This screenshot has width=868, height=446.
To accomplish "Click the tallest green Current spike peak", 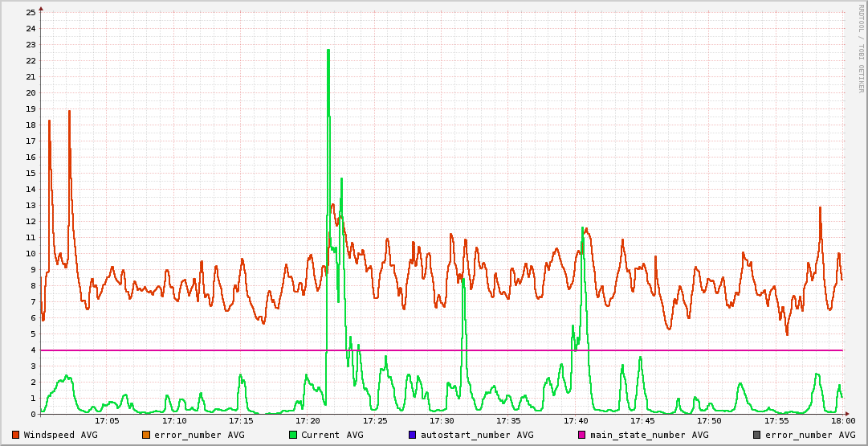I will (328, 51).
